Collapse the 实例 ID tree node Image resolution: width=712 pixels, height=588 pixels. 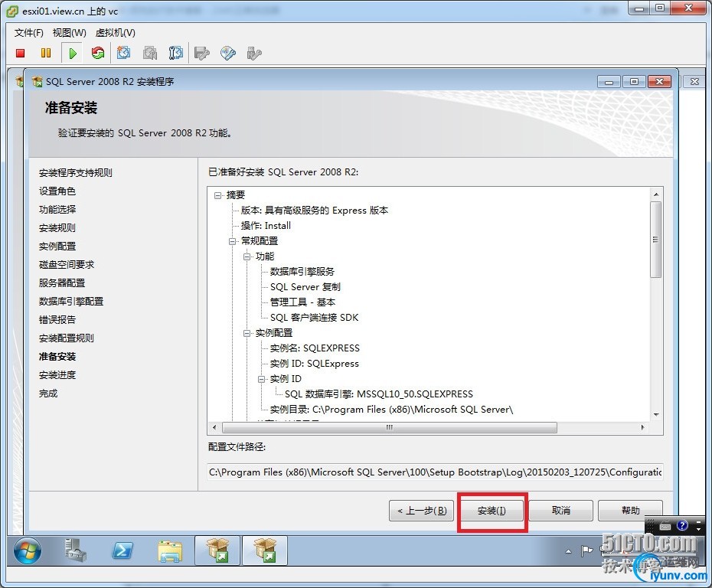pos(262,379)
